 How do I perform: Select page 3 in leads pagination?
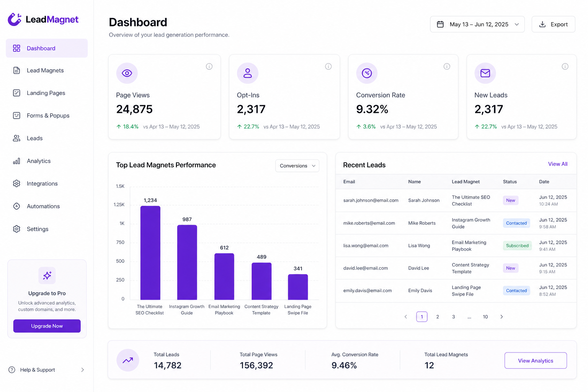454,317
